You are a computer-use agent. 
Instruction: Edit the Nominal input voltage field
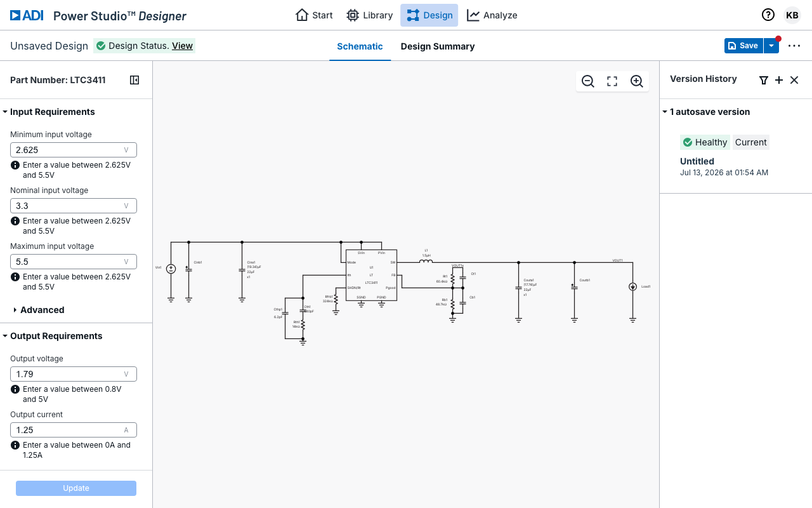pos(74,206)
